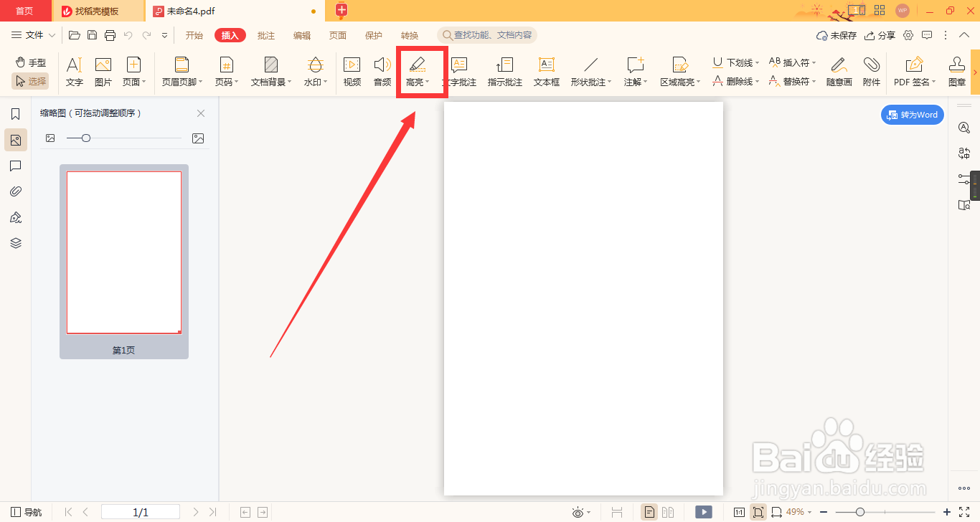The image size is (980, 522).
Task: Choose the 替换符 replace mark tool
Action: [792, 82]
